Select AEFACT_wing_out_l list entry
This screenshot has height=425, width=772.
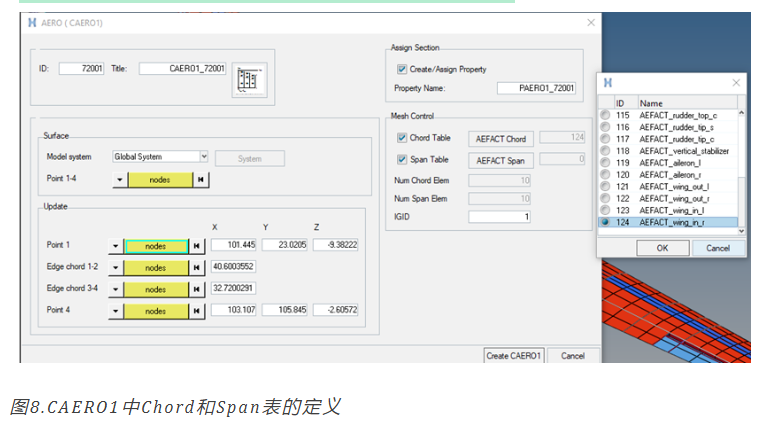(668, 187)
